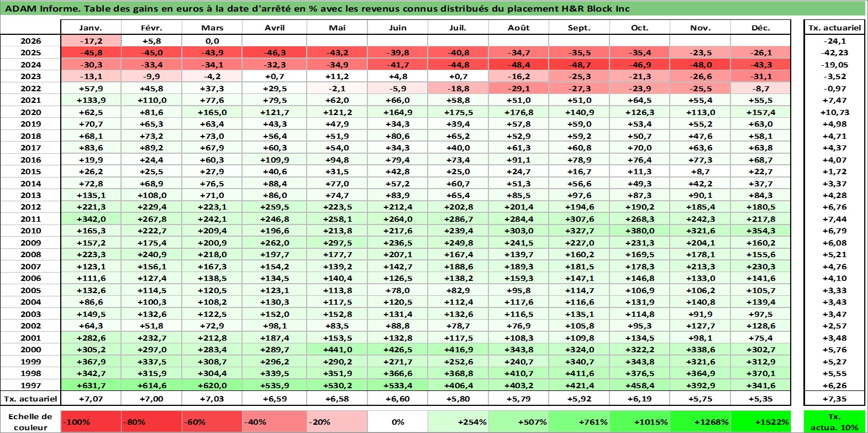Select the 2026 row label
The width and height of the screenshot is (868, 433).
click(x=30, y=41)
